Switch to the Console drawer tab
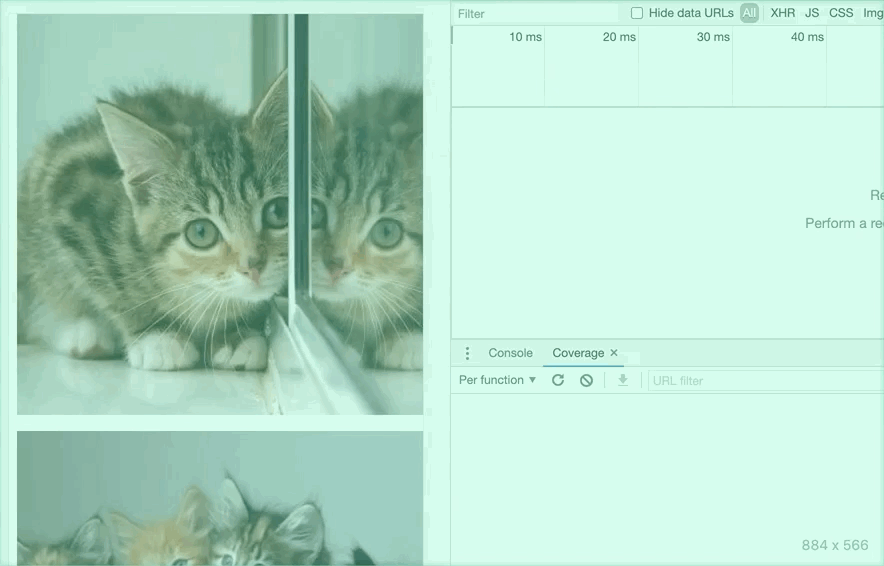Screen dimensions: 884x566 click(x=510, y=353)
